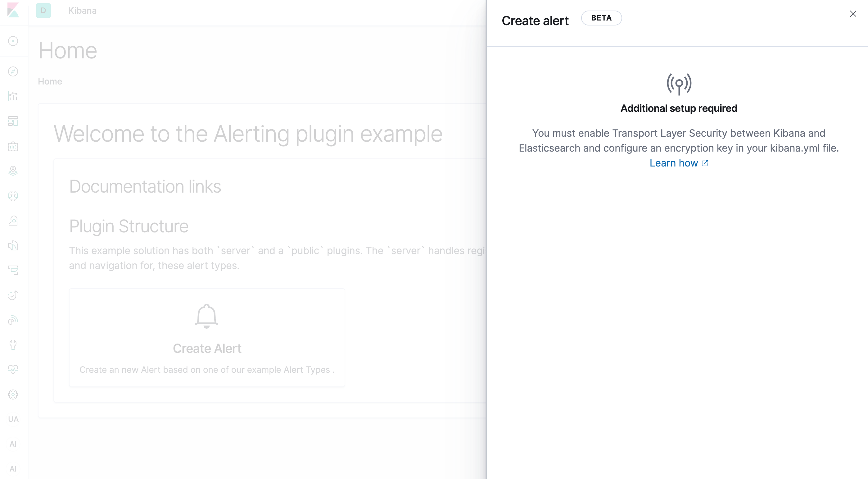Click the Home breadcrumb link
The image size is (868, 479).
pyautogui.click(x=50, y=82)
